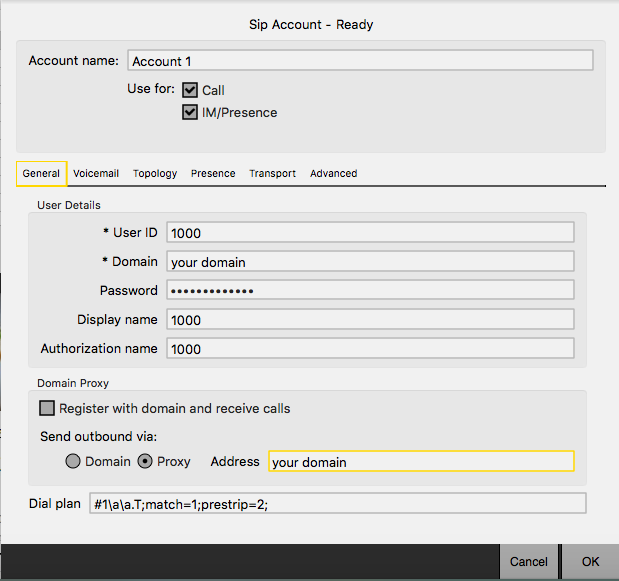
Task: Select the Proxy radio button
Action: pos(145,461)
